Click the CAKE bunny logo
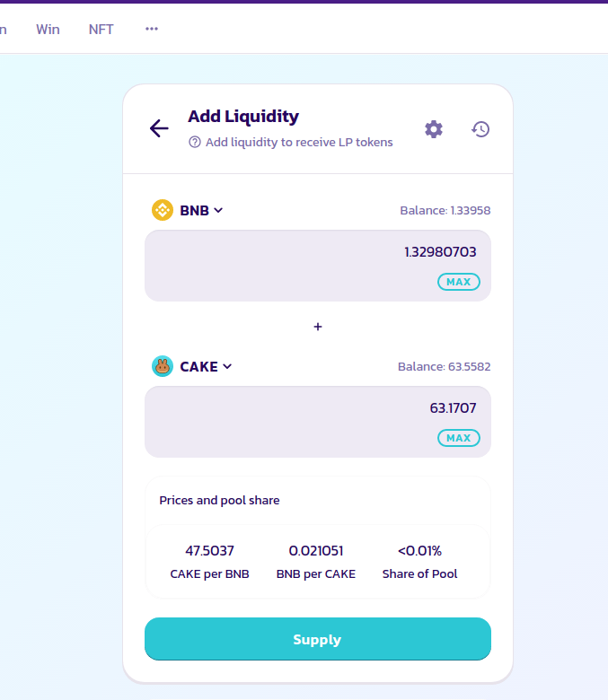 click(x=163, y=366)
